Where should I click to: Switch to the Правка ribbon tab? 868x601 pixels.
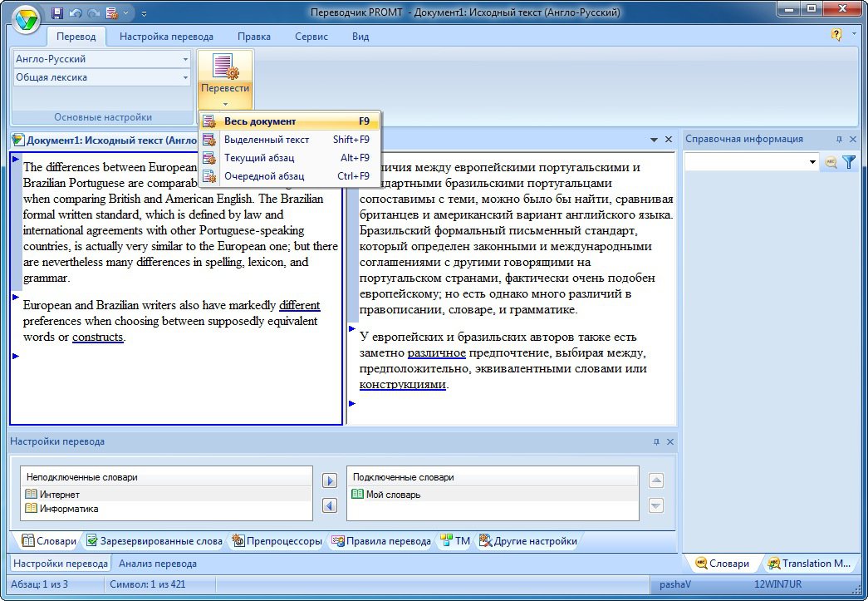pos(254,37)
